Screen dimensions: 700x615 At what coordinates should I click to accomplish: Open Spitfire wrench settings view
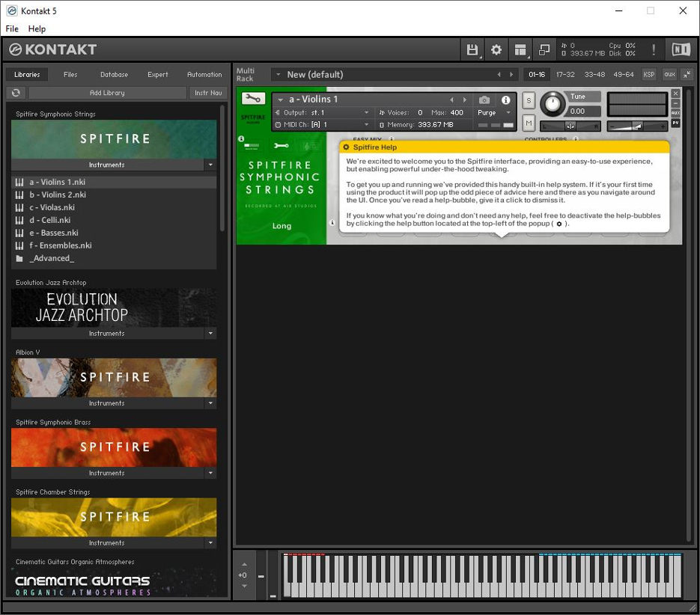pyautogui.click(x=281, y=145)
